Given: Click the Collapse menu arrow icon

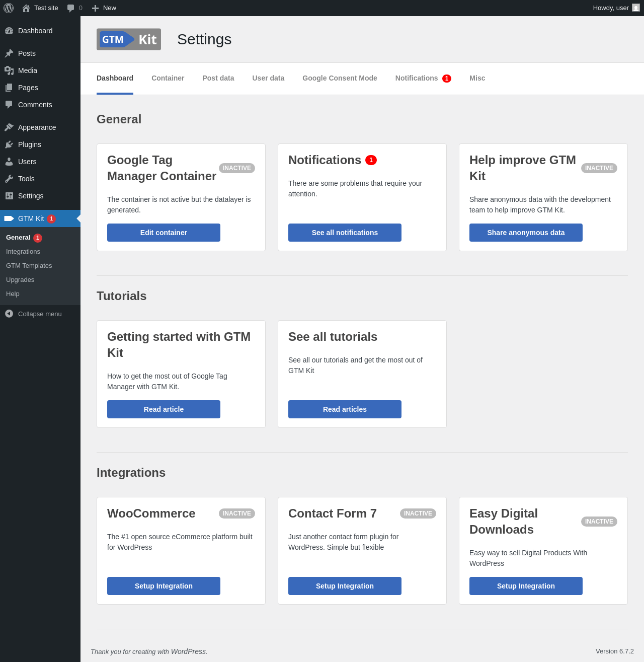Looking at the screenshot, I should (x=9, y=314).
